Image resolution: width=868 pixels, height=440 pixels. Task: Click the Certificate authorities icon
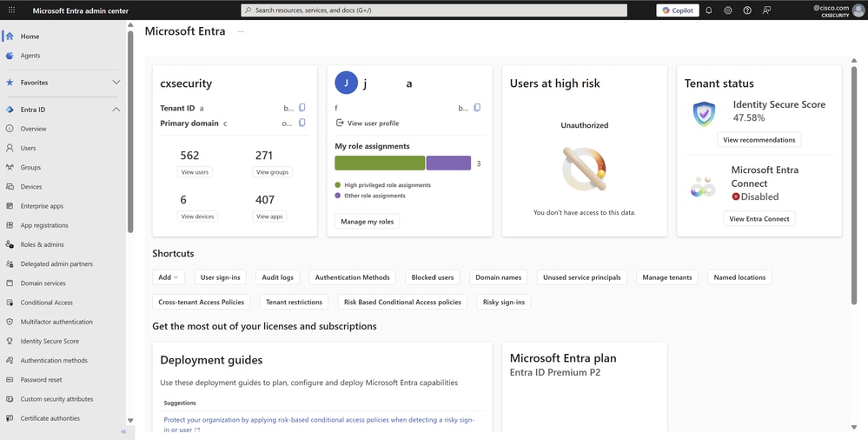pyautogui.click(x=10, y=418)
